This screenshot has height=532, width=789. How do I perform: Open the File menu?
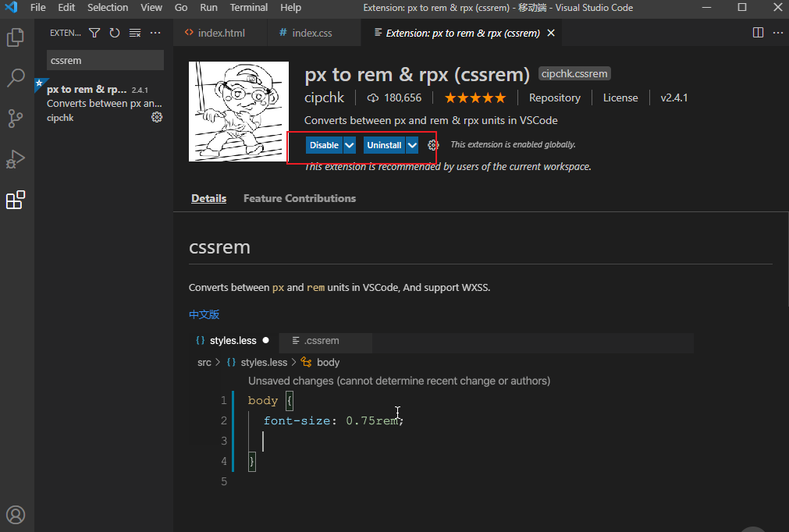click(37, 8)
